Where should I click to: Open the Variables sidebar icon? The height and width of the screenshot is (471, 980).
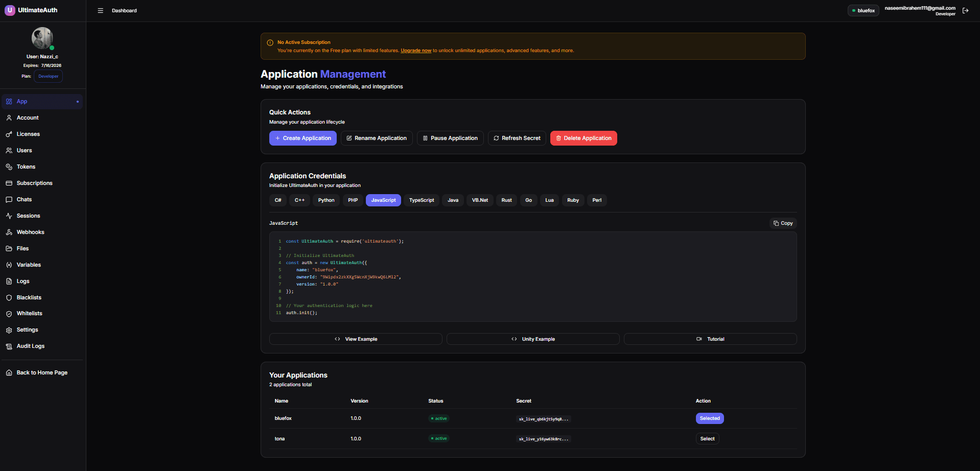[x=9, y=265]
